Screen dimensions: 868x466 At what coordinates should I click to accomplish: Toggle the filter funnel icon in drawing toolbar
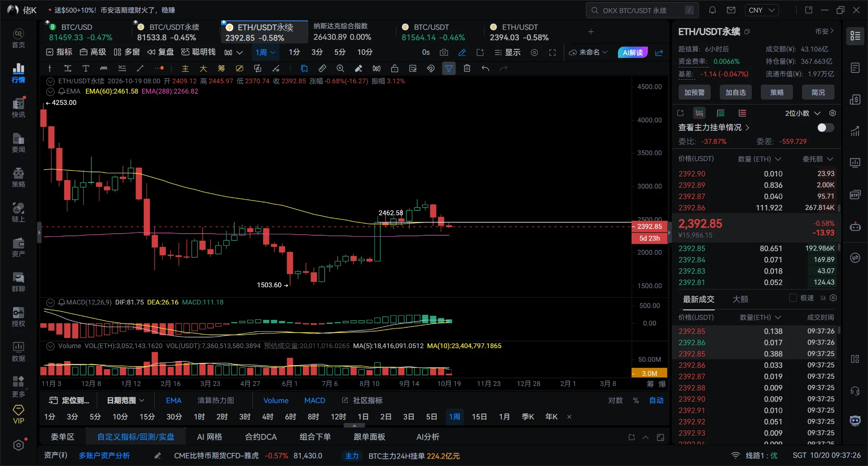(448, 68)
